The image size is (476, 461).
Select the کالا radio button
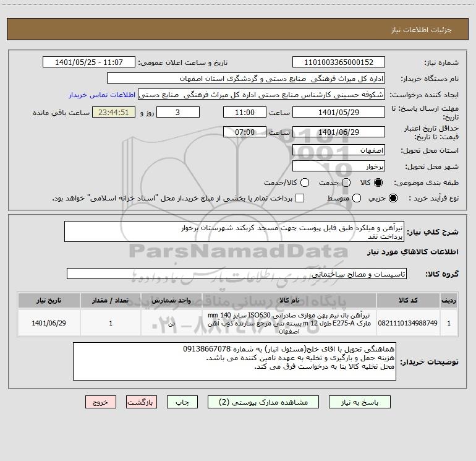(378, 183)
